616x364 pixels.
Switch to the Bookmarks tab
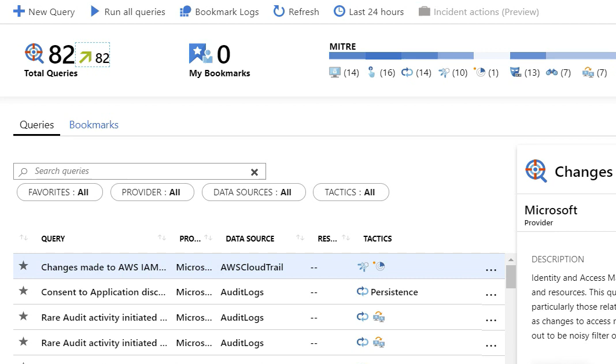pyautogui.click(x=94, y=125)
